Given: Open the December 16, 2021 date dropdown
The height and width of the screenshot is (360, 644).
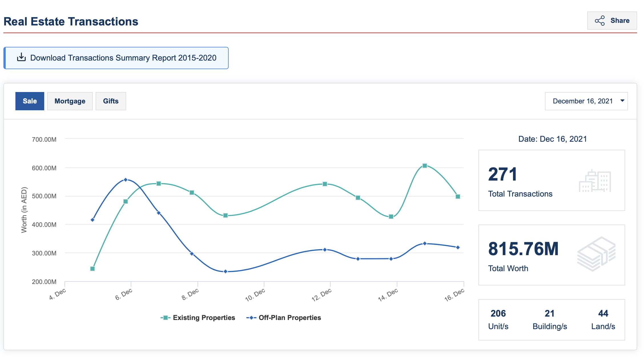Looking at the screenshot, I should (x=586, y=101).
